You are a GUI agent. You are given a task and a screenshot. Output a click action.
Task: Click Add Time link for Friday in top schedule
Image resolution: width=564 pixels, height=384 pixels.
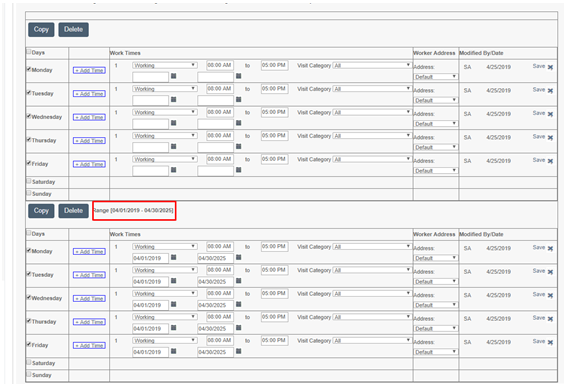tap(89, 164)
